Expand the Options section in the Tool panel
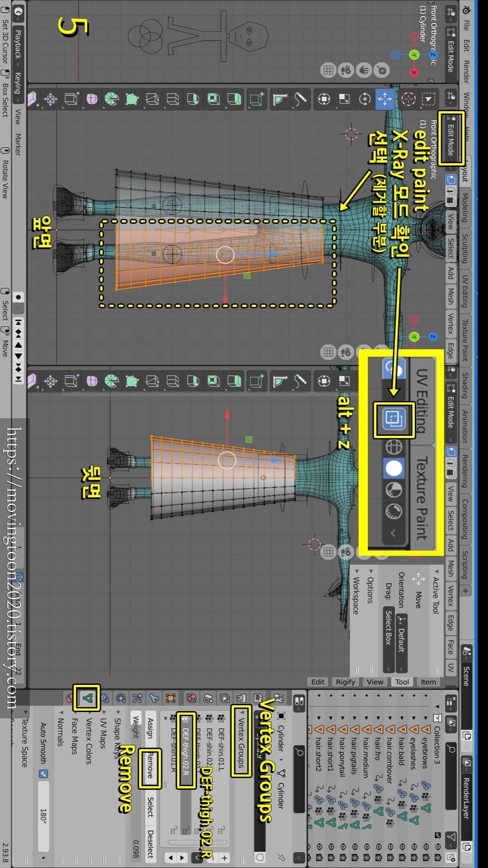 coord(371,586)
